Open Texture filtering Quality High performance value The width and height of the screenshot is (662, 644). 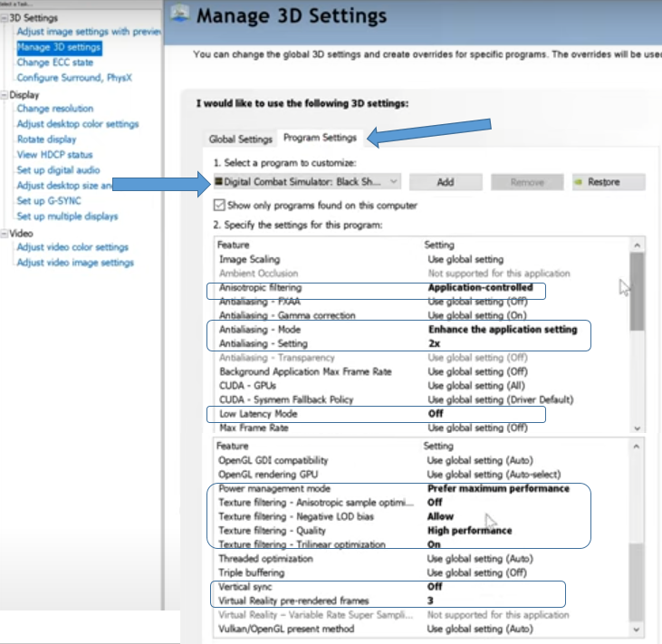pos(469,531)
